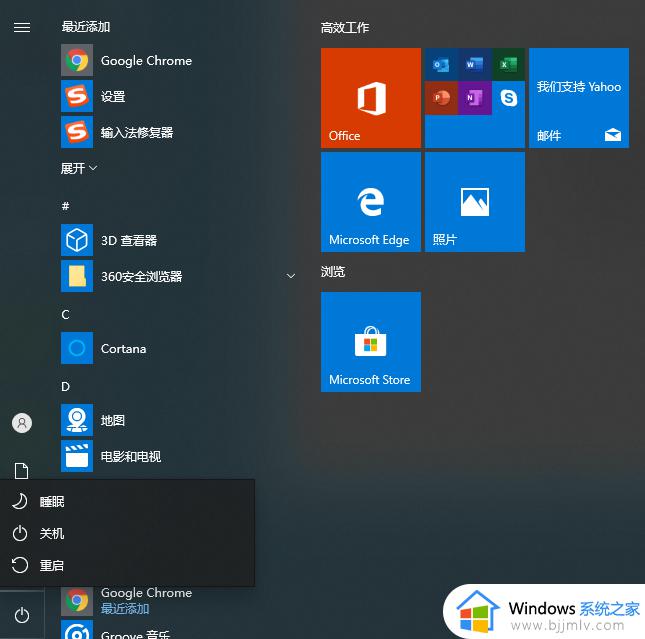Click the 高效工作 tile group title
The height and width of the screenshot is (639, 645).
click(x=345, y=28)
